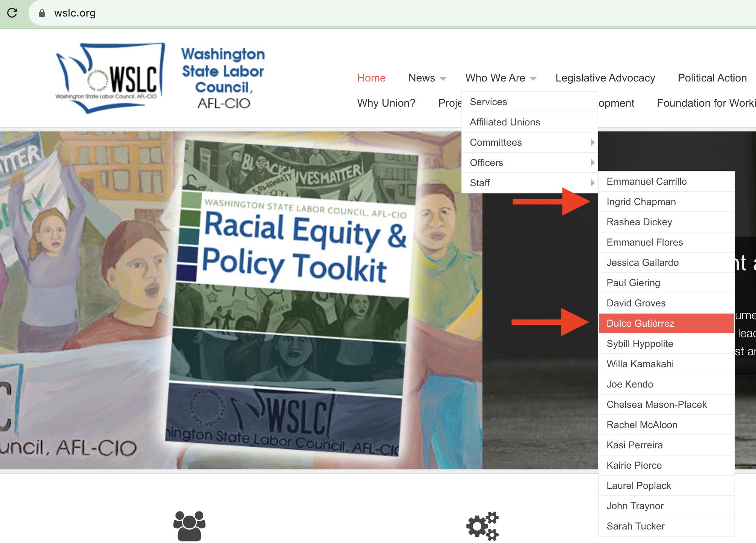756x543 pixels.
Task: Select staff member Chelsea Mason-Placek
Action: (666, 404)
